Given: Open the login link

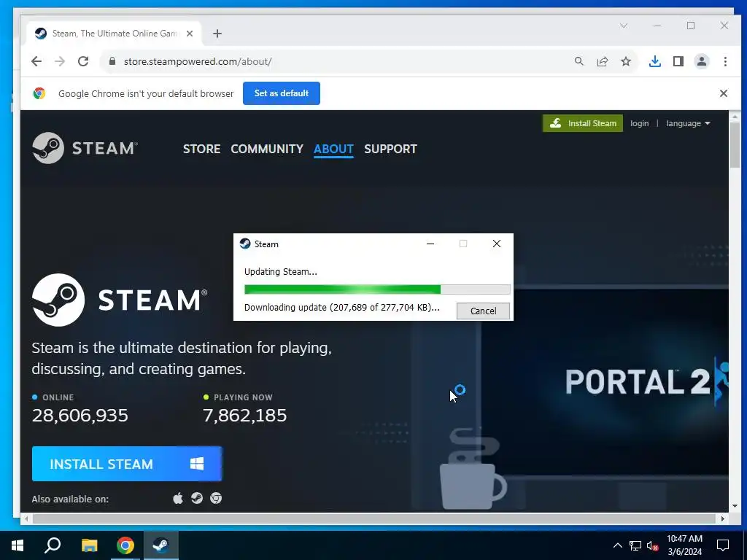Looking at the screenshot, I should tap(639, 123).
